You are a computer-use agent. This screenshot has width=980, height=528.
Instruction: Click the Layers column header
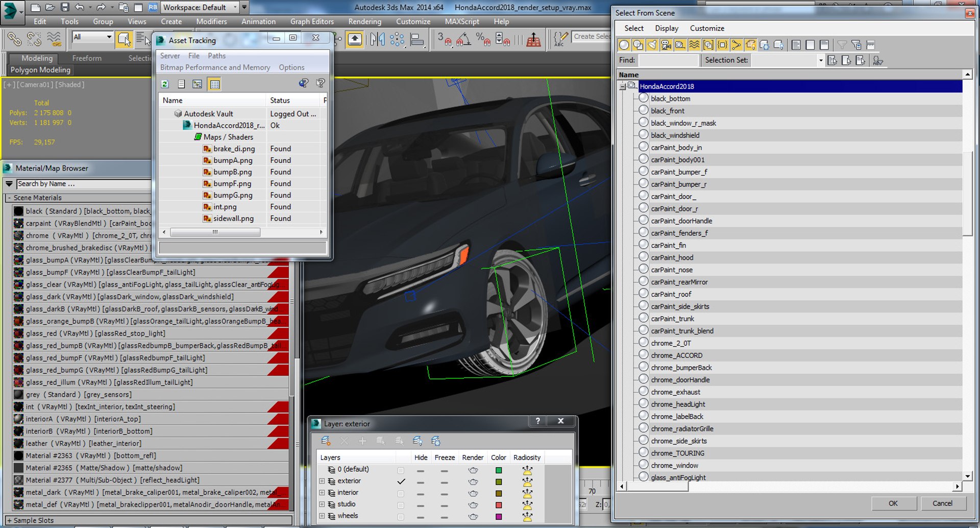(x=356, y=458)
